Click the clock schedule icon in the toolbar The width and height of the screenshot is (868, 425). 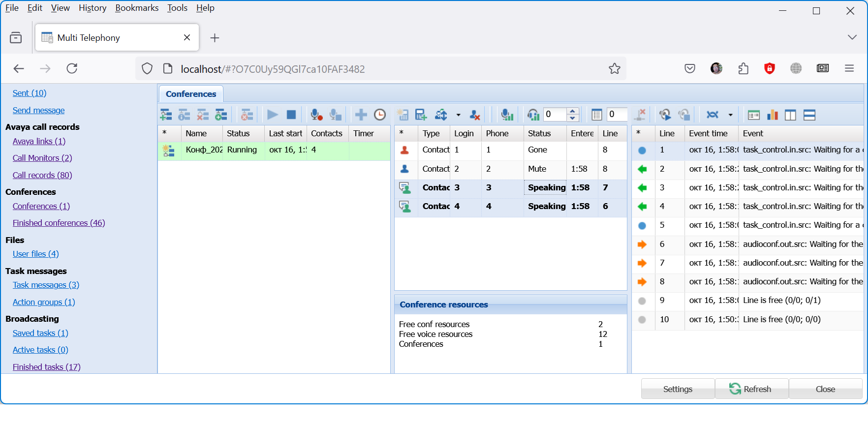[380, 115]
